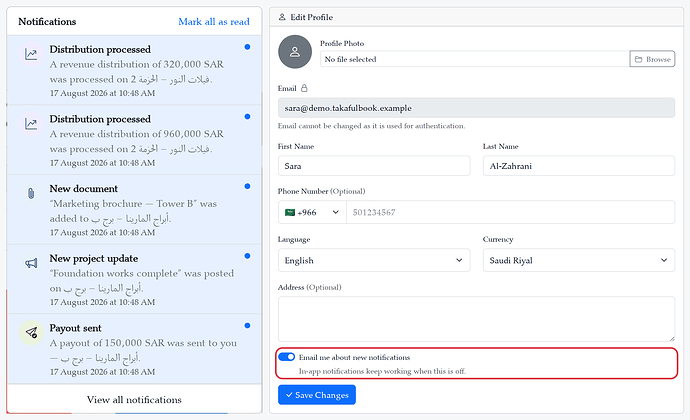The height and width of the screenshot is (420, 690).
Task: Click the Address (Optional) label
Action: [309, 287]
